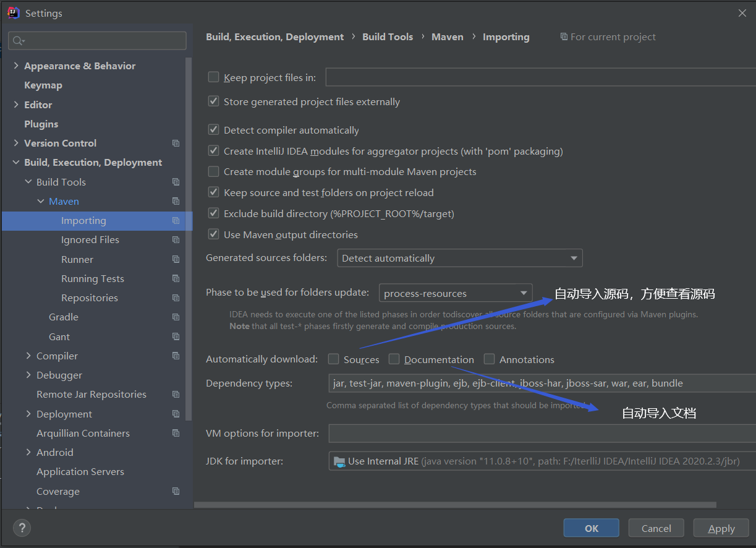Viewport: 756px width, 548px height.
Task: Expand the Appearance & Behavior section
Action: coord(16,66)
